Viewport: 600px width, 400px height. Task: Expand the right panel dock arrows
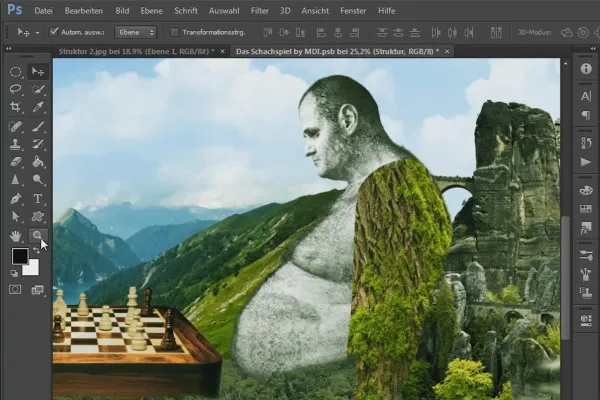(593, 49)
